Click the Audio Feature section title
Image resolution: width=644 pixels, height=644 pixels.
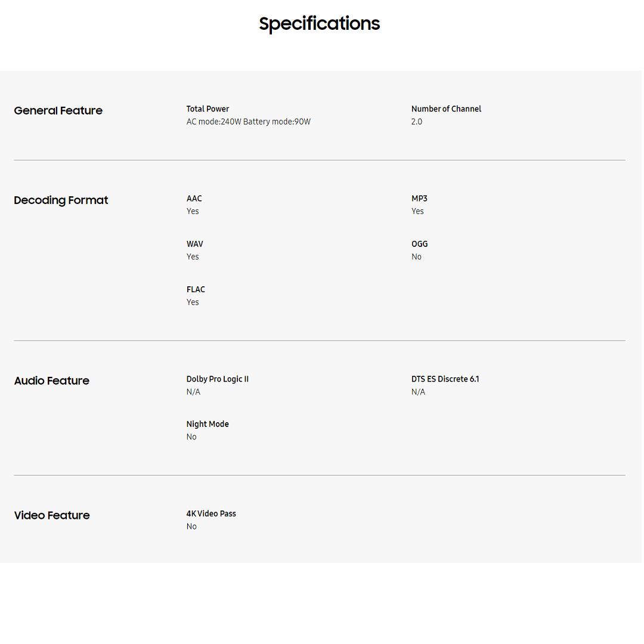point(52,381)
